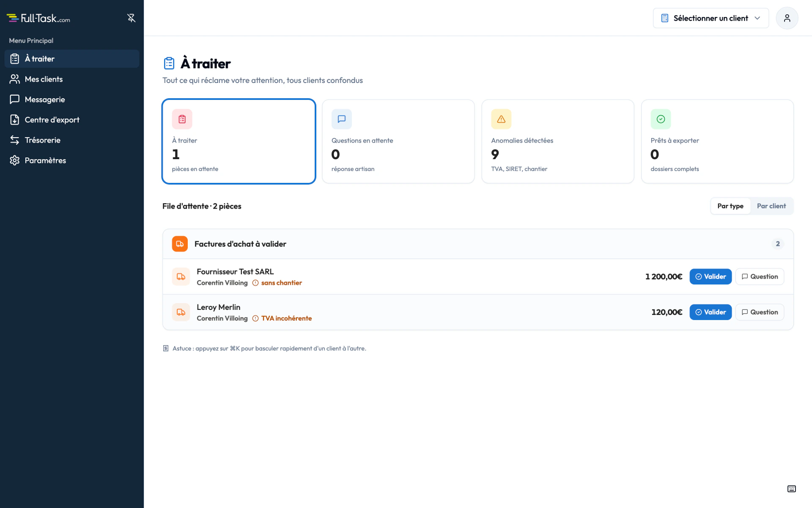812x508 pixels.
Task: Click the orange truck icon beside Factures d'achat à valider
Action: (x=180, y=244)
